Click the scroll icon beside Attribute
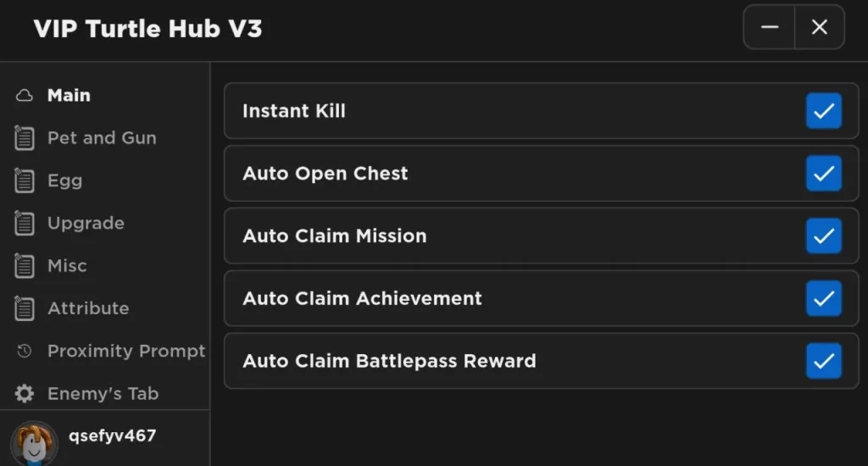This screenshot has width=868, height=466. click(x=25, y=308)
